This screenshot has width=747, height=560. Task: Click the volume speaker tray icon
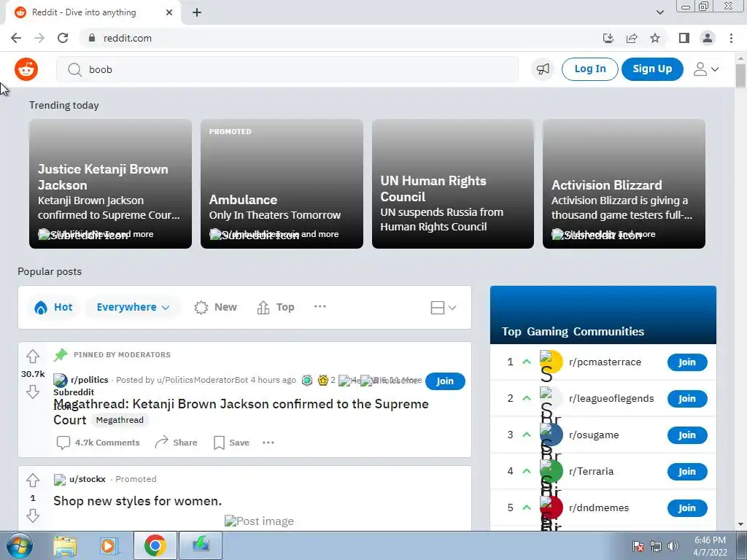coord(673,546)
